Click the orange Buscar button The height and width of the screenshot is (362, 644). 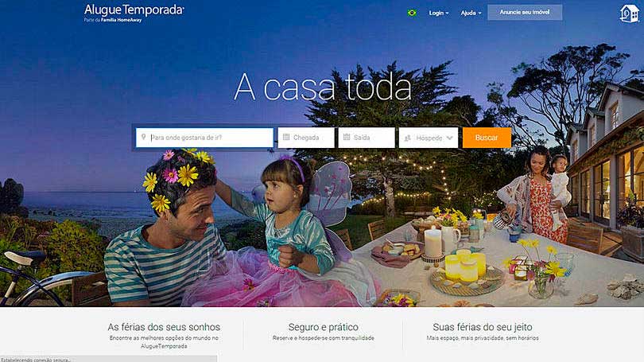(x=487, y=138)
